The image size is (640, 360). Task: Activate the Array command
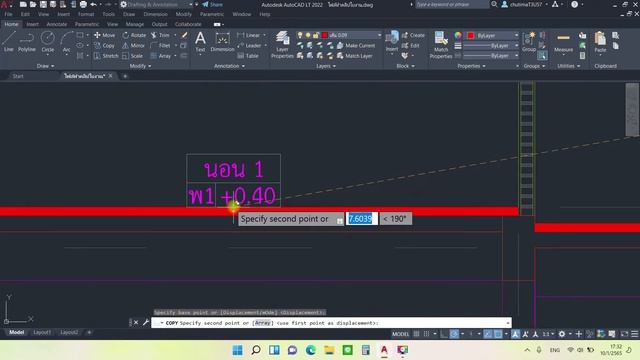pos(161,56)
